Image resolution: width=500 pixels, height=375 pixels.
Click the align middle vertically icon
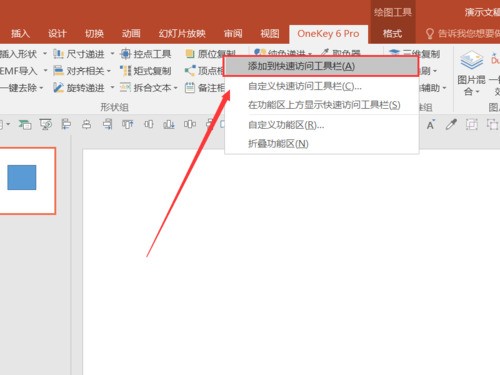(148, 125)
